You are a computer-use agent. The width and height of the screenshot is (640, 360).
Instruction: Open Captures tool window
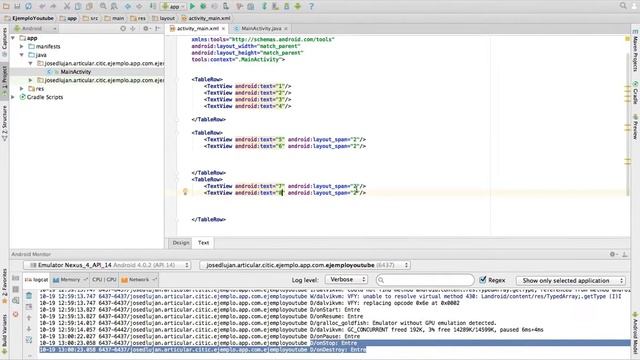4,42
